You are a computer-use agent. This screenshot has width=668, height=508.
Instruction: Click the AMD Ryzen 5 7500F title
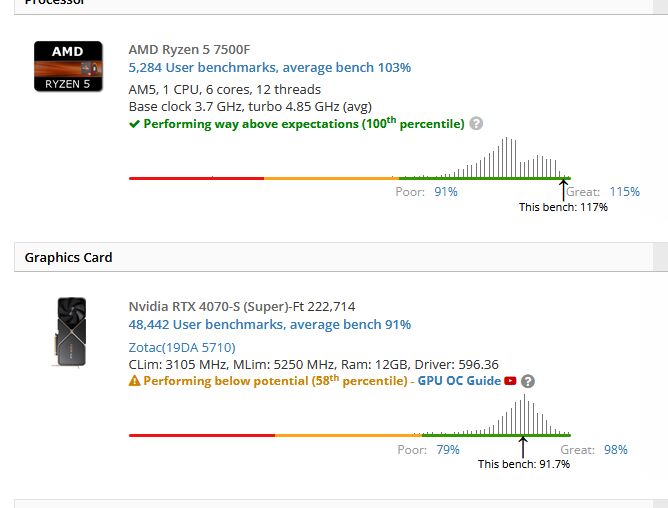tap(189, 49)
